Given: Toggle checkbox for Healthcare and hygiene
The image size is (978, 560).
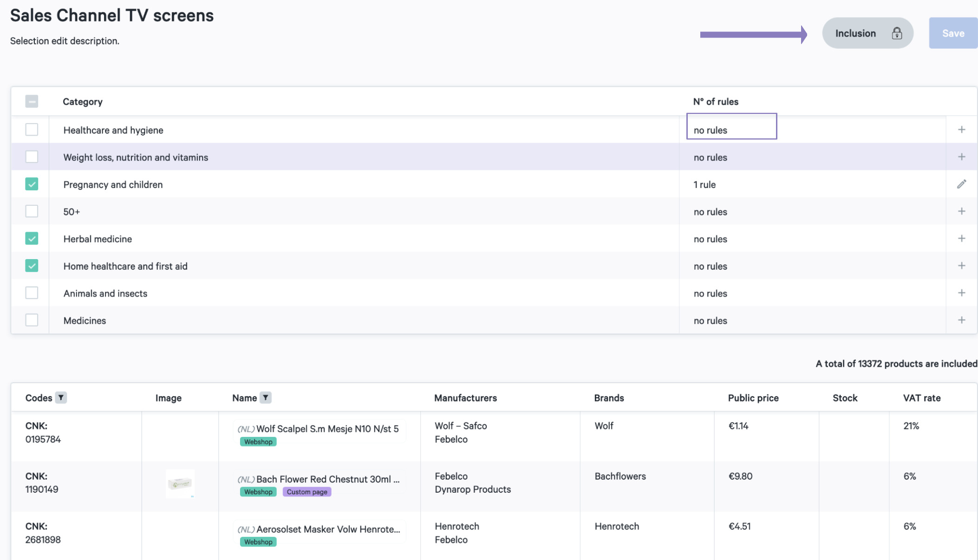Looking at the screenshot, I should click(x=31, y=129).
